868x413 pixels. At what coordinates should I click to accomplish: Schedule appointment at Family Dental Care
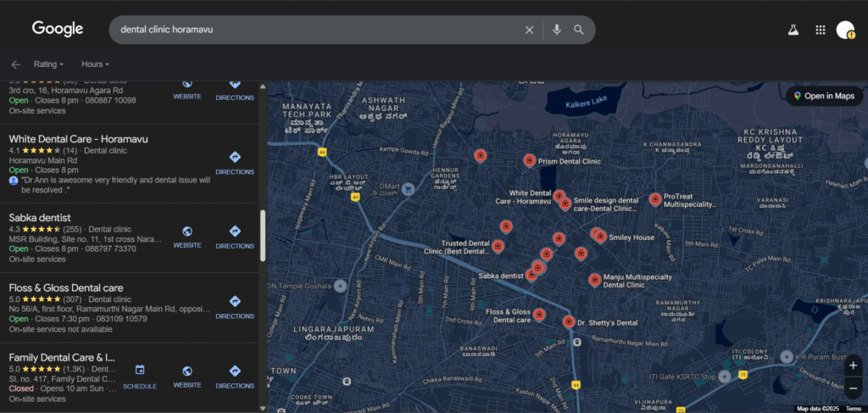click(140, 376)
